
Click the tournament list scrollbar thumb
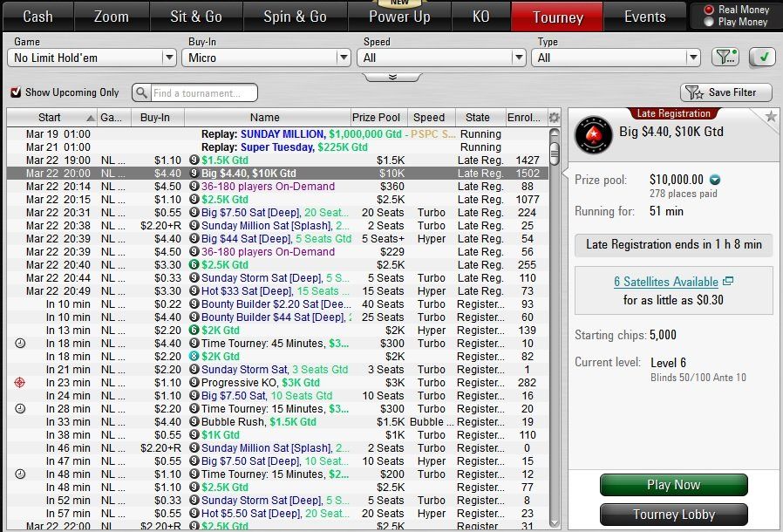tap(555, 153)
